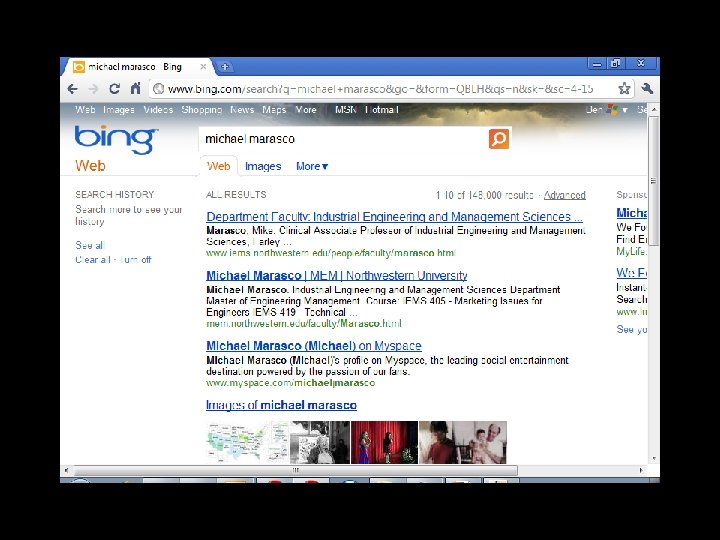The height and width of the screenshot is (540, 720).
Task: Click See all in search history
Action: pos(90,245)
